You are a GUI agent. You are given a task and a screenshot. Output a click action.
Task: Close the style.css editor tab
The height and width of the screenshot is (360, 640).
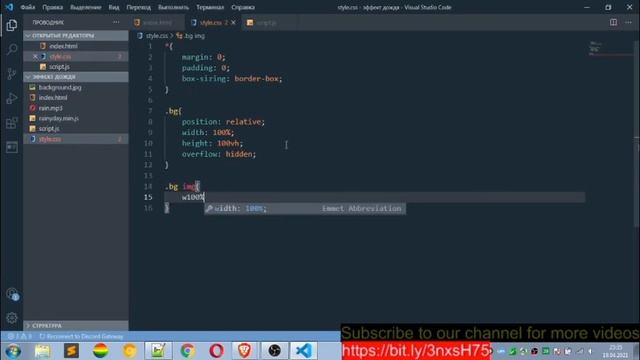coord(233,22)
